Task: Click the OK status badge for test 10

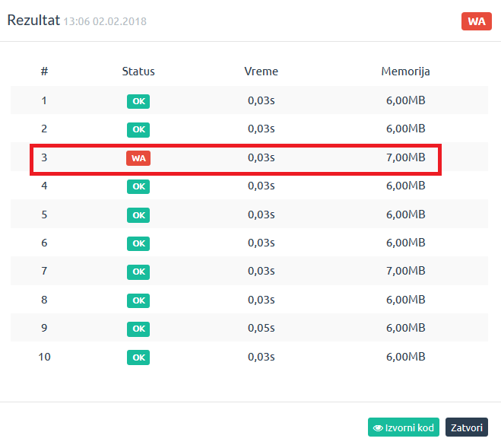Action: tap(138, 357)
